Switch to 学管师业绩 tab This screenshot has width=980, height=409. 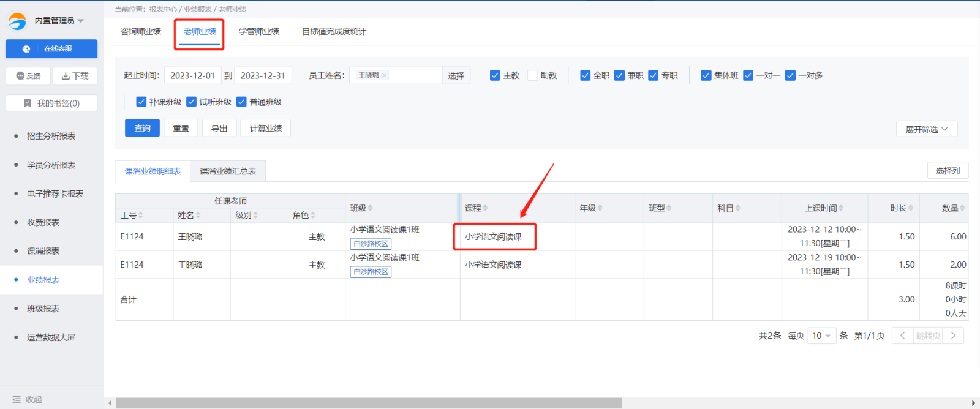click(x=258, y=31)
